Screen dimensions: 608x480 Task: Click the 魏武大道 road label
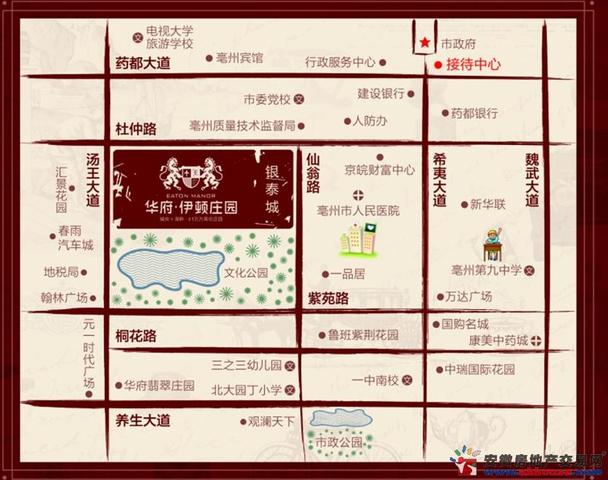coord(532,180)
